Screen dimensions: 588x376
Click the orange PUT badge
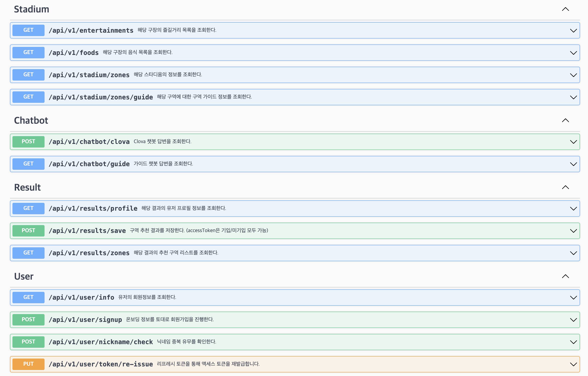28,364
